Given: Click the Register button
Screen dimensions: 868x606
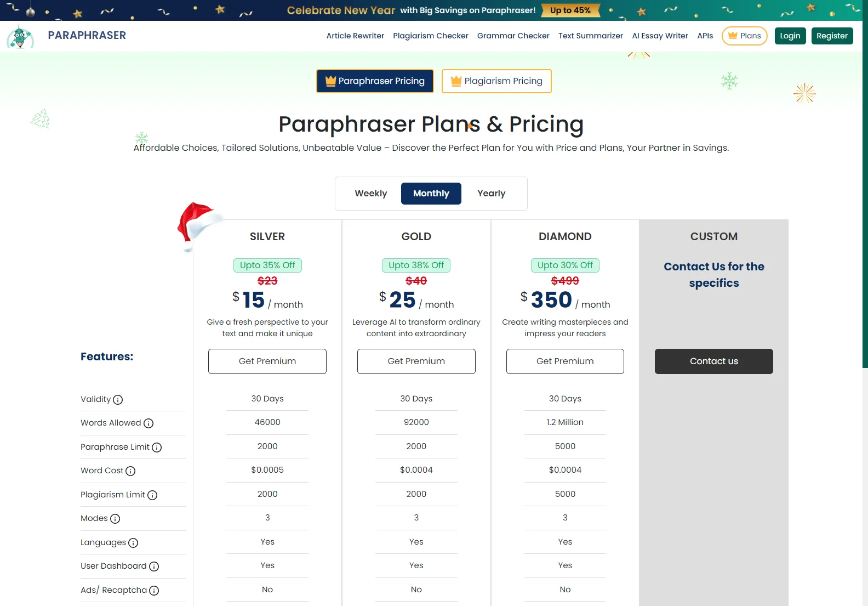Looking at the screenshot, I should [832, 36].
